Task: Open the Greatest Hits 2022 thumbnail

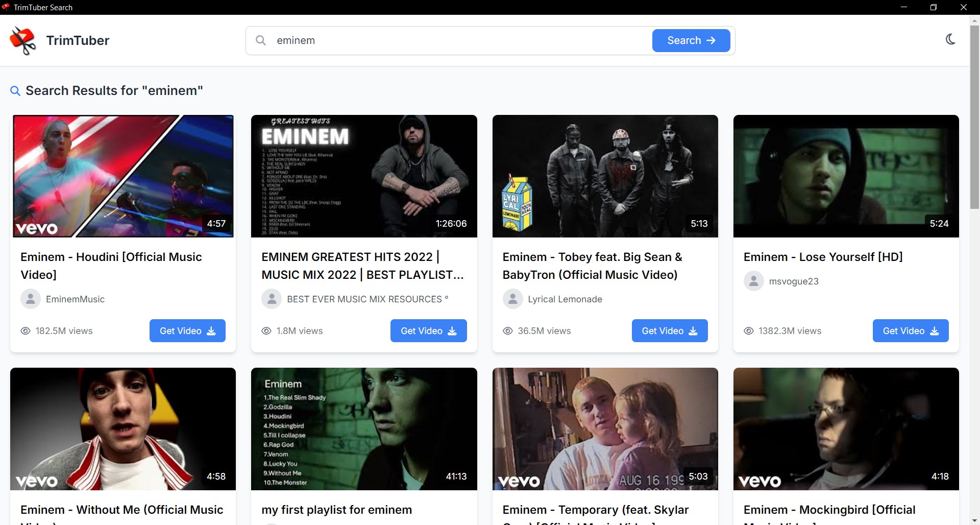Action: tap(364, 176)
